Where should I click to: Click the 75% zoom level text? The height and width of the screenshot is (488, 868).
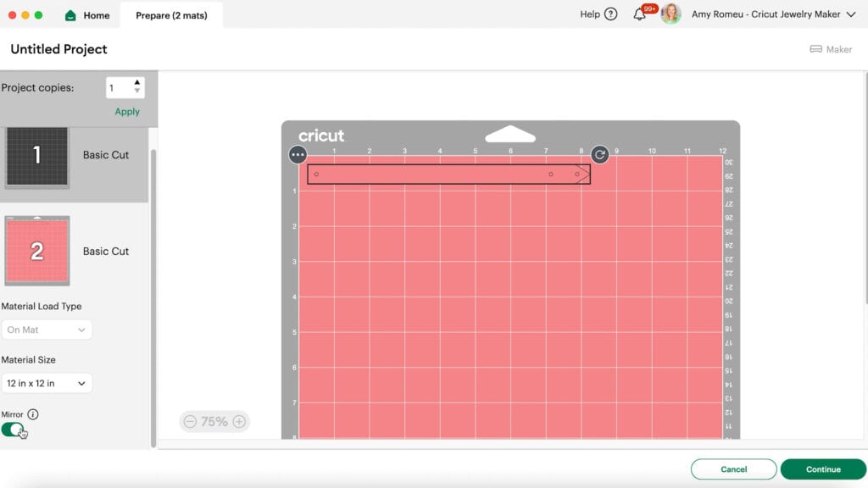[214, 422]
